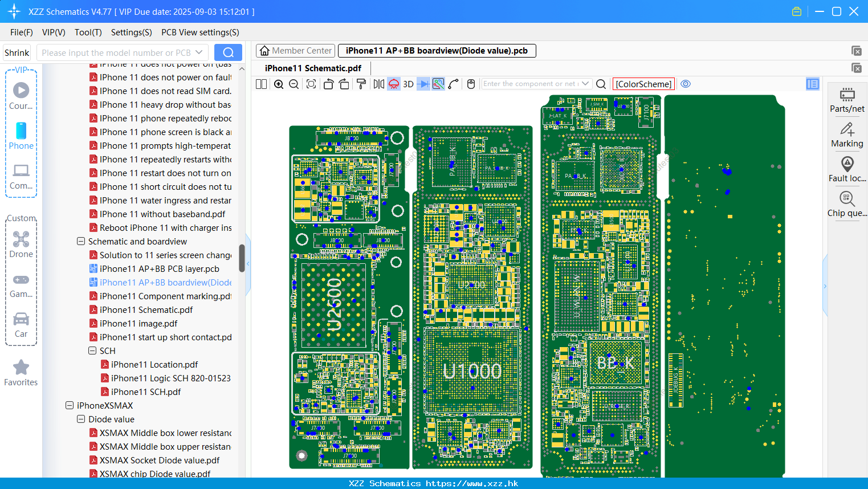868x489 pixels.
Task: Open the component or net dropdown arrow
Action: point(585,84)
